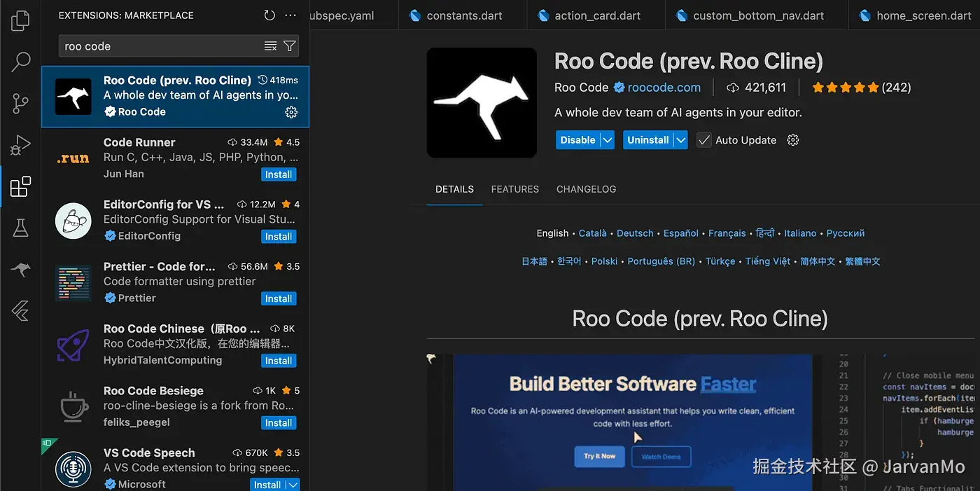Open the Explorer view in activity bar
Viewport: 980px width, 491px height.
coord(20,20)
